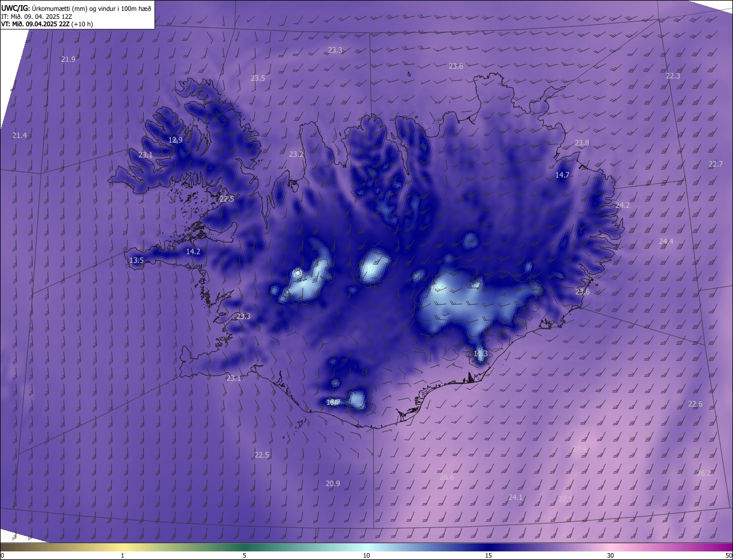
Task: Click the 23.5 value label
Action: click(x=258, y=78)
